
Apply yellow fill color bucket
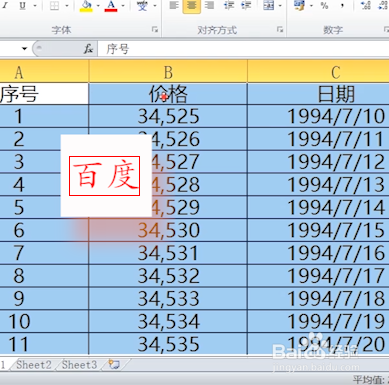pos(86,6)
